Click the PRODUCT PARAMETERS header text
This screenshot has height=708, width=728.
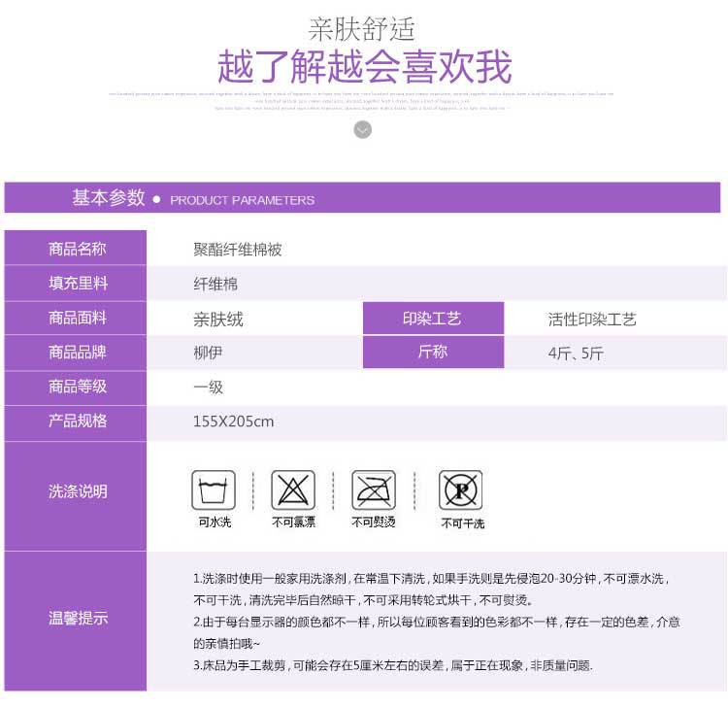243,200
